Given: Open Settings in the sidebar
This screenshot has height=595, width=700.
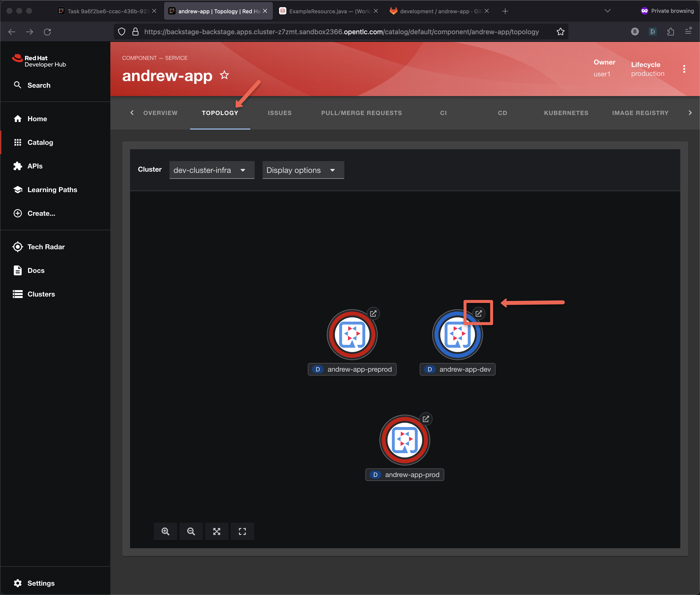Looking at the screenshot, I should tap(41, 583).
